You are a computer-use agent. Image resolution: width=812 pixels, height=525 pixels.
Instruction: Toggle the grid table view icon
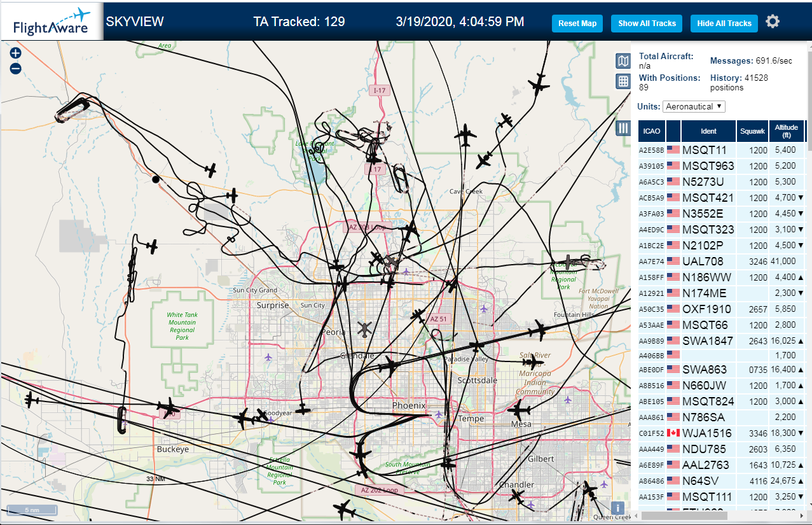point(623,81)
